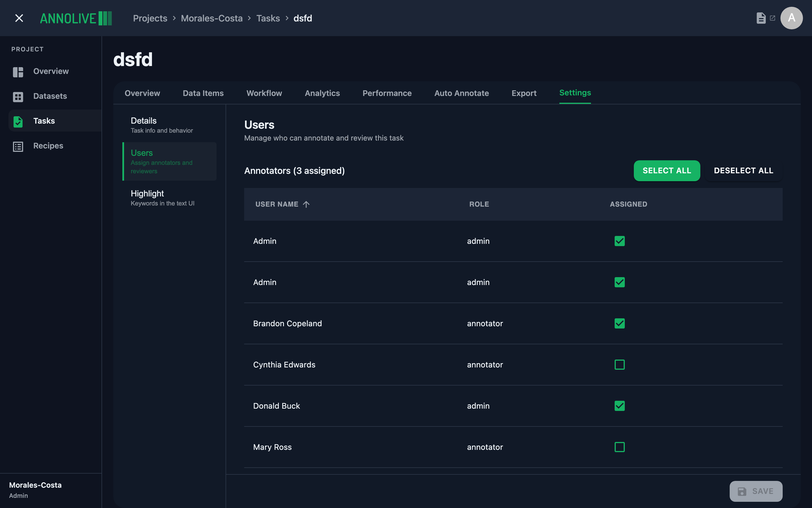Click the Annotators (3 assigned) heading

coord(294,171)
